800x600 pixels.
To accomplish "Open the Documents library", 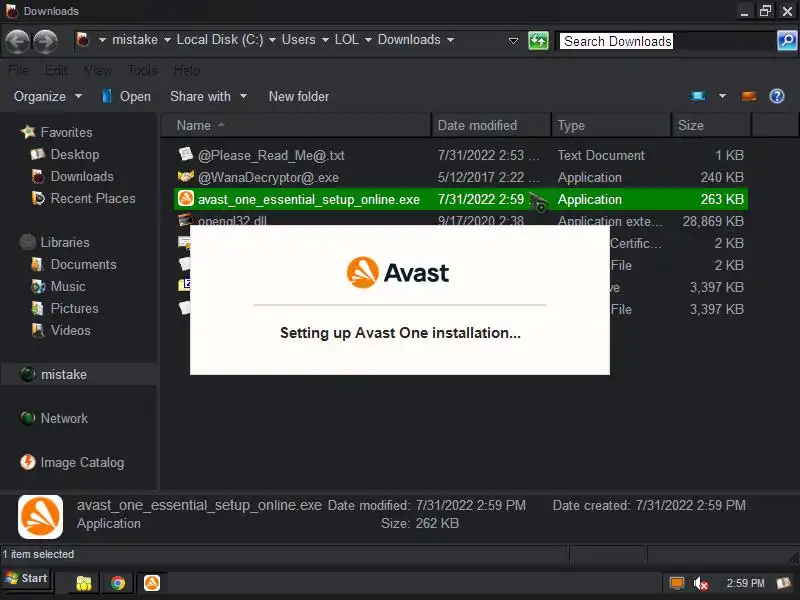I will 83,264.
